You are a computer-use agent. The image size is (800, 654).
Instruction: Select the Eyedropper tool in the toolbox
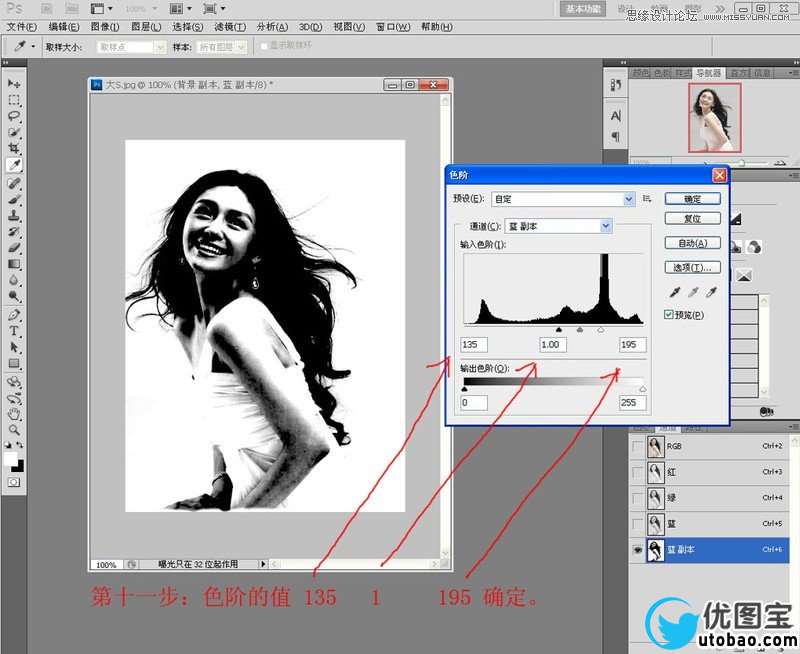pos(14,165)
